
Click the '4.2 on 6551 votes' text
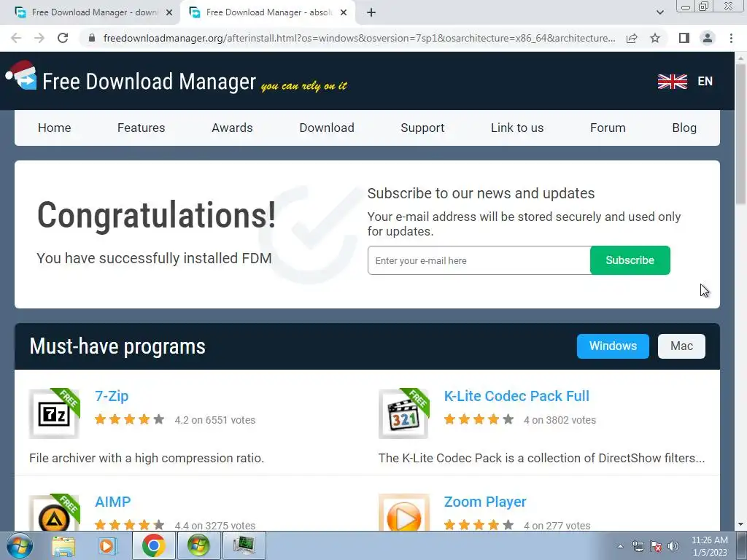coord(215,420)
